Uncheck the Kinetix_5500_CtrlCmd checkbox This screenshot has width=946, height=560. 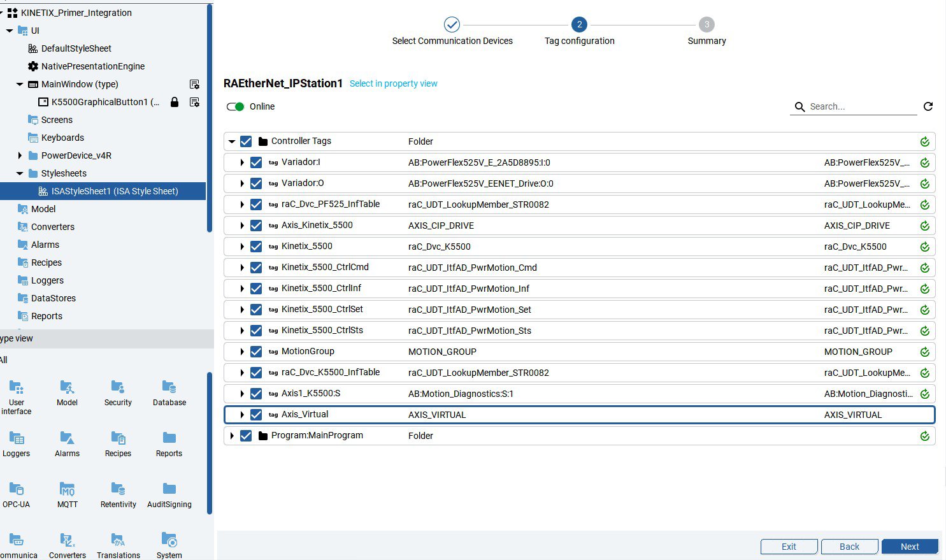pyautogui.click(x=256, y=268)
